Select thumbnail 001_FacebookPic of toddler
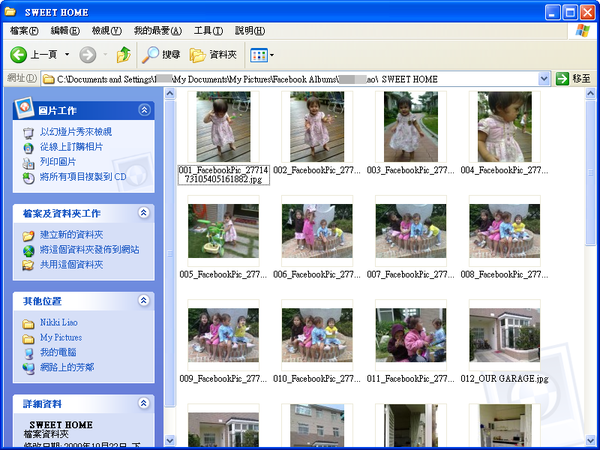This screenshot has height=450, width=600. pyautogui.click(x=223, y=126)
